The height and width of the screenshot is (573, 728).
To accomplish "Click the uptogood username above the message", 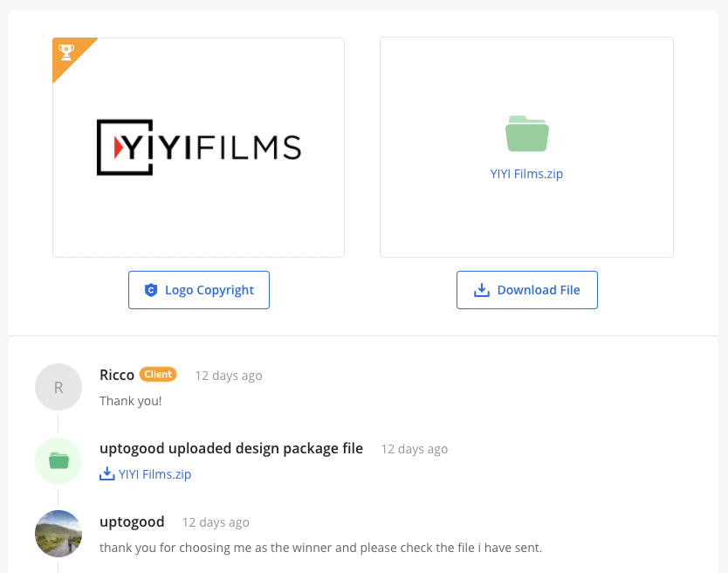I will (x=132, y=521).
